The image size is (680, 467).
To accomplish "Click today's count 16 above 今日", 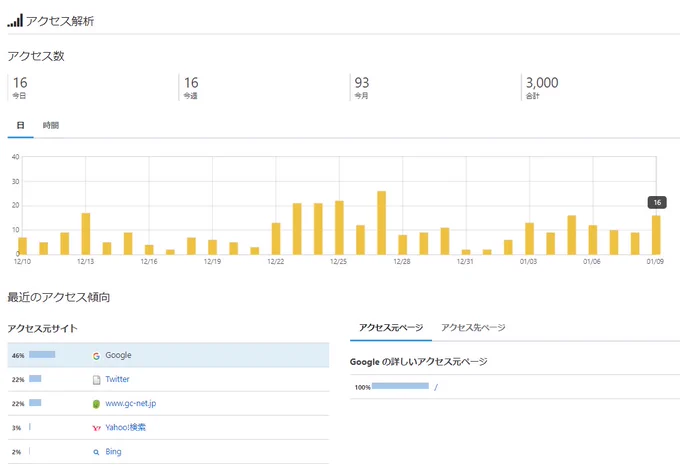I will [20, 82].
